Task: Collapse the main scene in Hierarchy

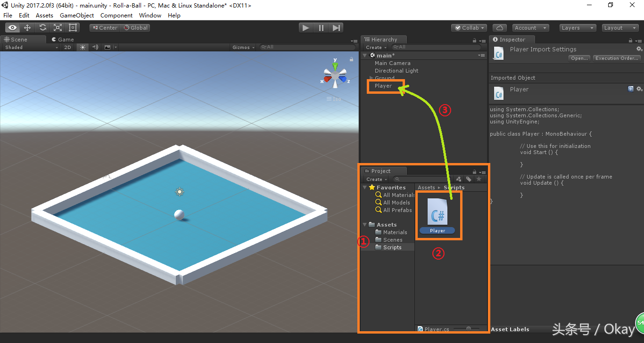Action: (365, 56)
